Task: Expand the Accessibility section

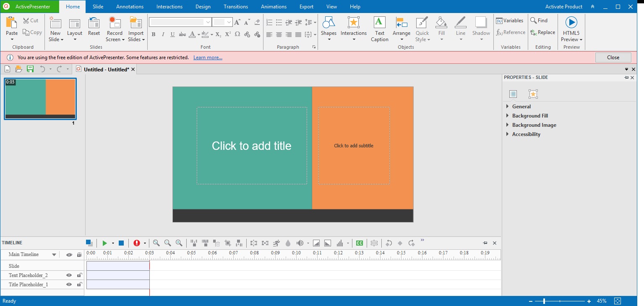Action: pyautogui.click(x=526, y=134)
